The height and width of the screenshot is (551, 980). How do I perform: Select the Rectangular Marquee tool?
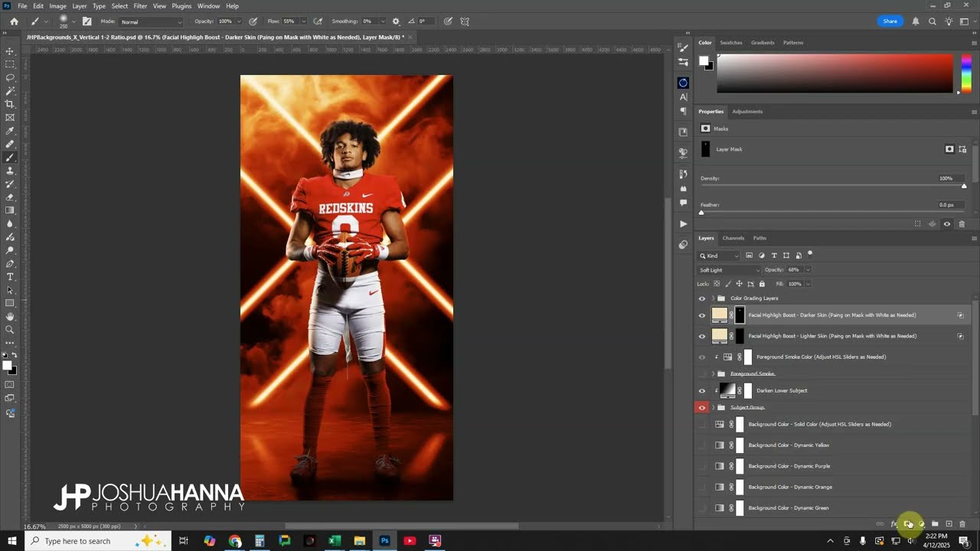(10, 64)
